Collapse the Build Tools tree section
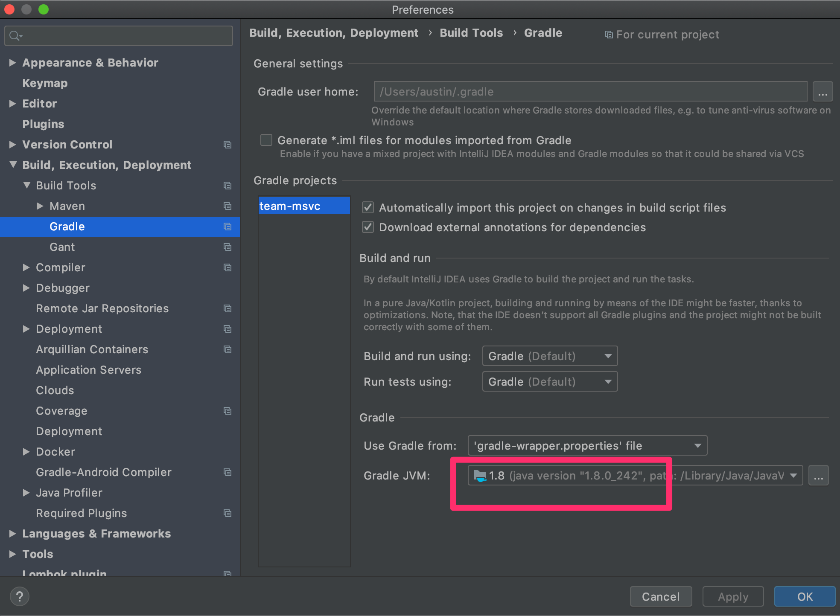 point(27,185)
